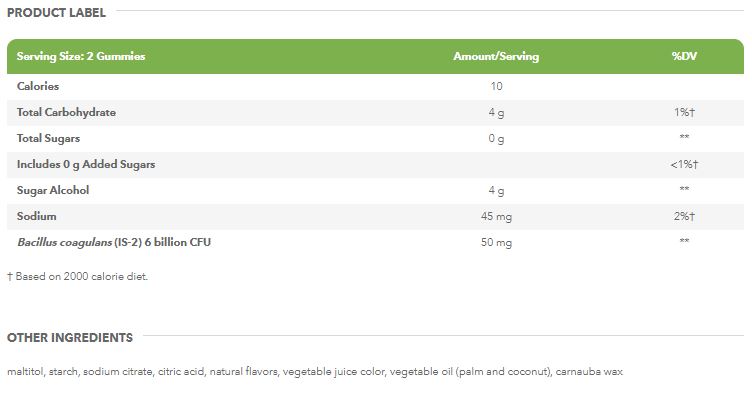The image size is (752, 394).
Task: Click the OTHER INGREDIENTS heading
Action: point(70,338)
